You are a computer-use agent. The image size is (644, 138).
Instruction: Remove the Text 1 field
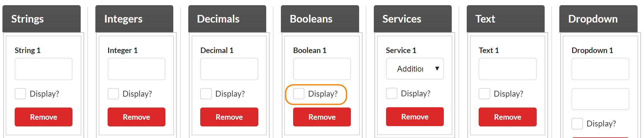click(x=507, y=117)
